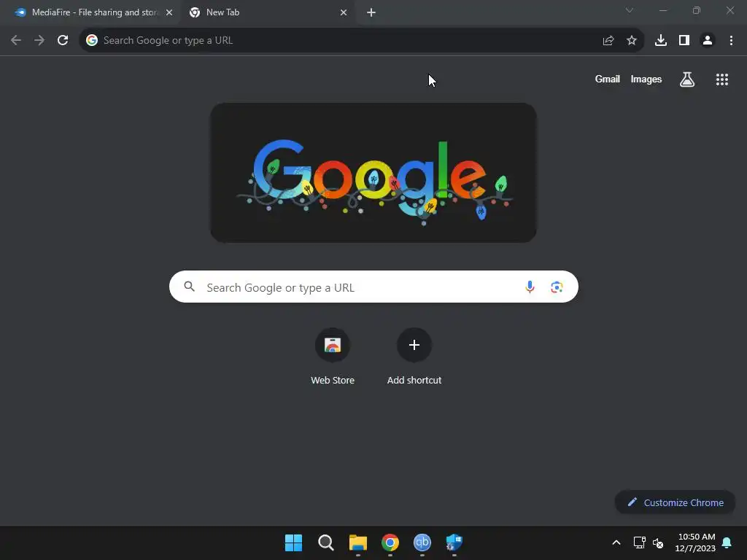Start voice search with the microphone

530,287
